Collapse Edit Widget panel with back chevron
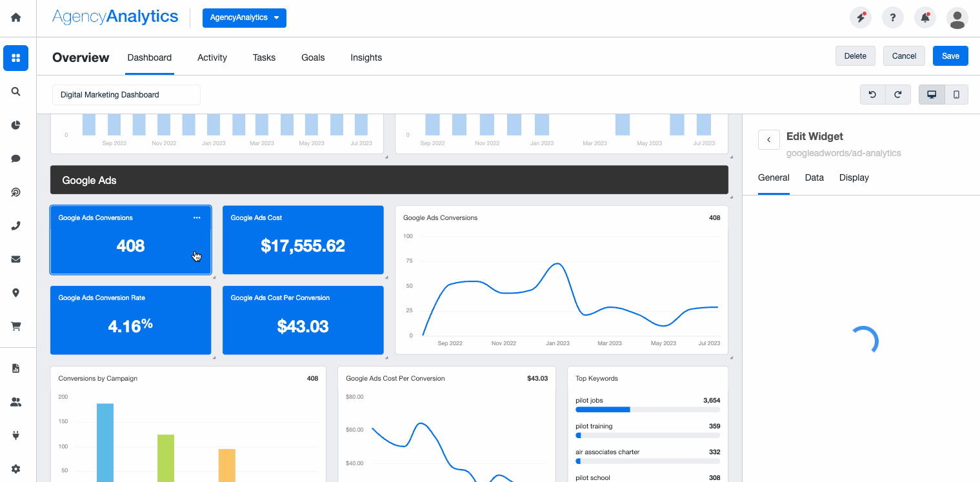This screenshot has width=980, height=482. click(768, 139)
